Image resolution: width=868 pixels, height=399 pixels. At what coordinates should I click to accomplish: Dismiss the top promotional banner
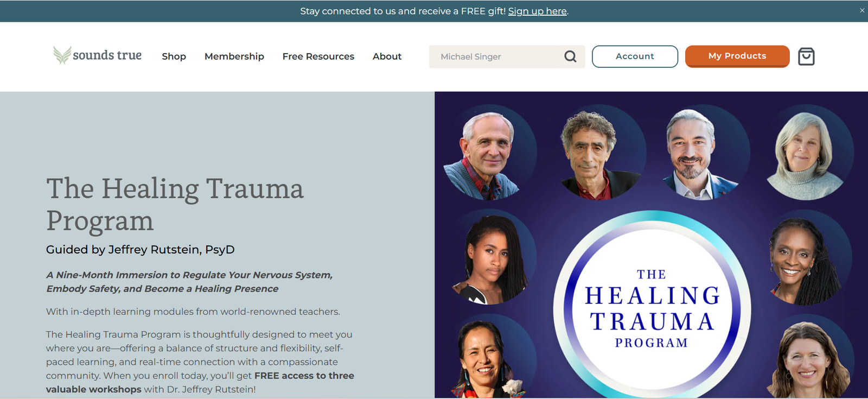(862, 10)
